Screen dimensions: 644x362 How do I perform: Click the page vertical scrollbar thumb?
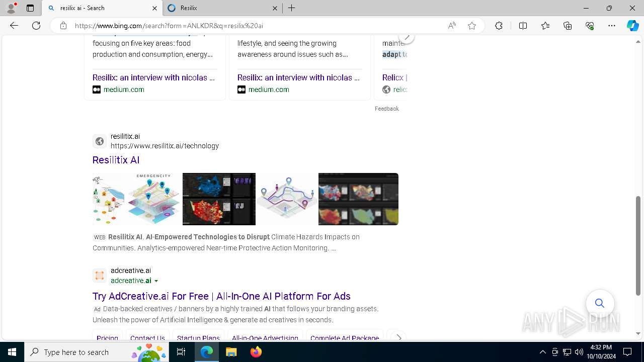(638, 245)
